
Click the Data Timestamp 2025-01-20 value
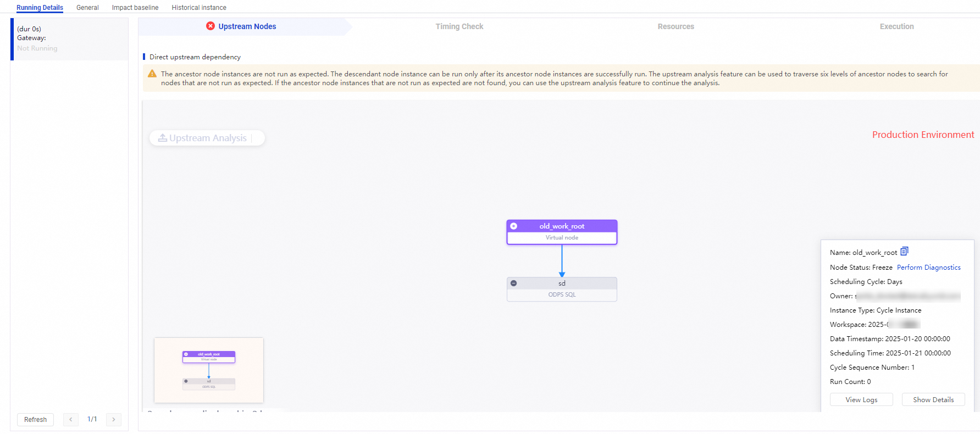[x=917, y=339]
